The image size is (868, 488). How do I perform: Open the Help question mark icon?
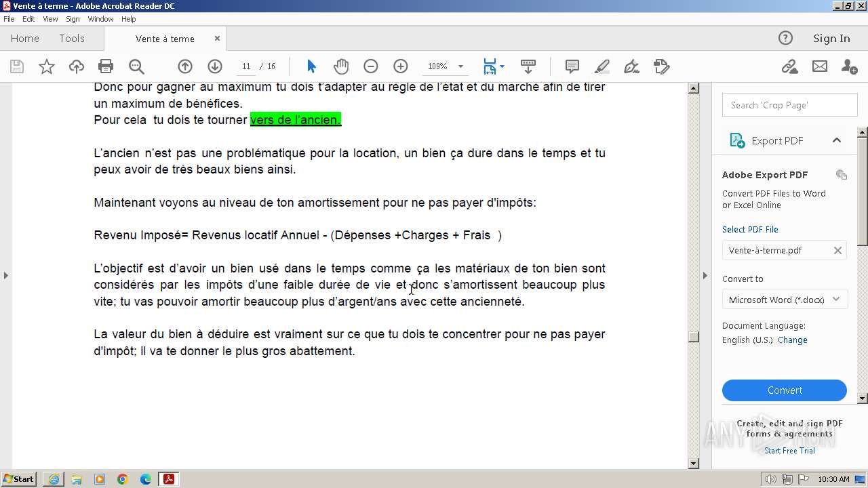[785, 38]
